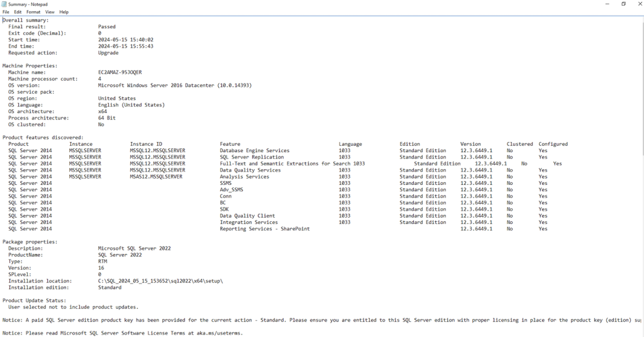Click the installation location path
Viewport: 644px width, 337px height.
coord(160,281)
